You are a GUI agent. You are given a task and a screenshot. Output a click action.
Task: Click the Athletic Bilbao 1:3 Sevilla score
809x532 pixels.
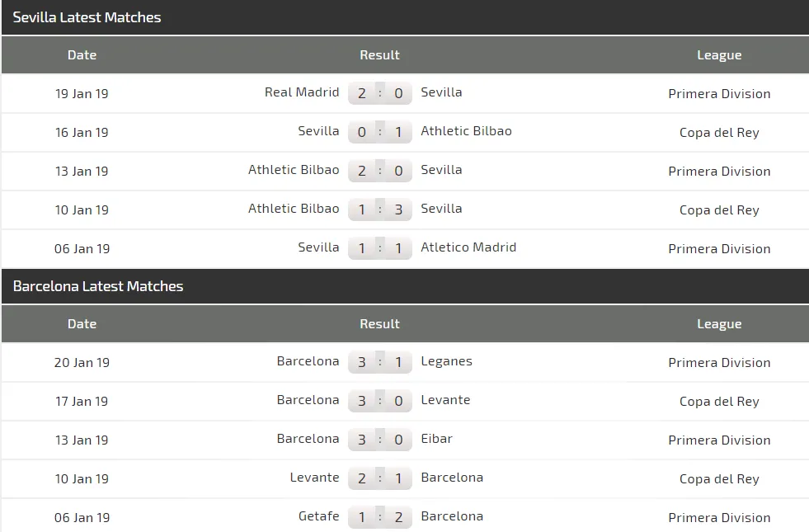[379, 210]
